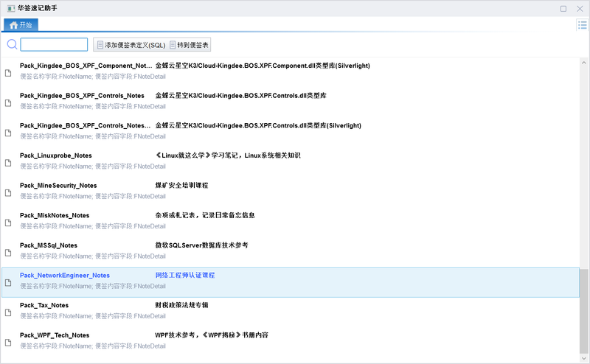Select Pack_Linuxprobe_Notes name
The height and width of the screenshot is (364, 590).
56,155
